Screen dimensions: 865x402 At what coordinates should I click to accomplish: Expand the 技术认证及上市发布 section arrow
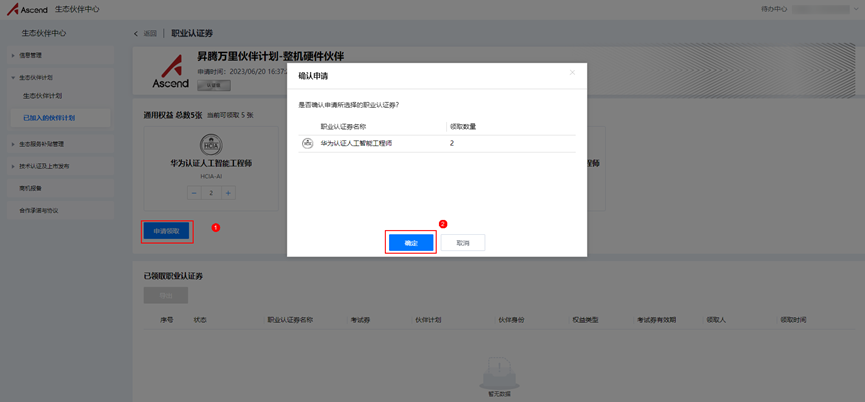13,166
